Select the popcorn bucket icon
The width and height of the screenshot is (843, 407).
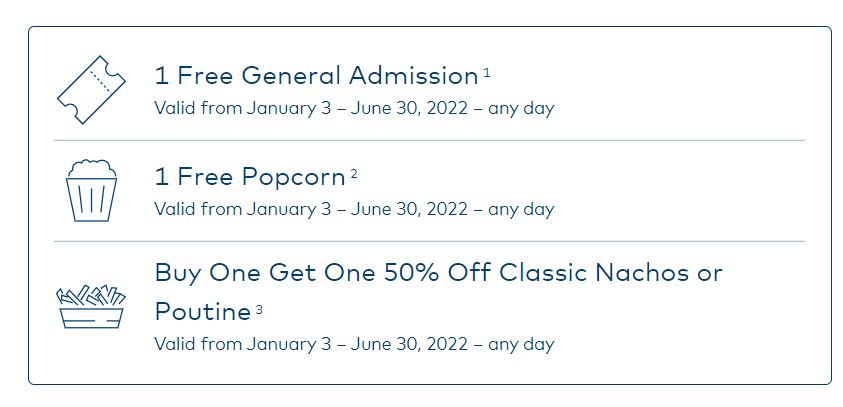coord(91,190)
